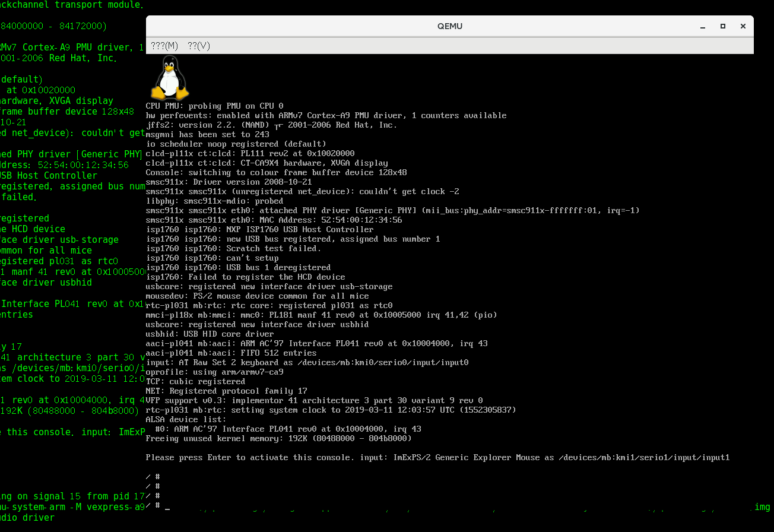Image resolution: width=774 pixels, height=532 pixels.
Task: Click the 'couldn't get clock -2' line in QEMU
Action: point(303,192)
